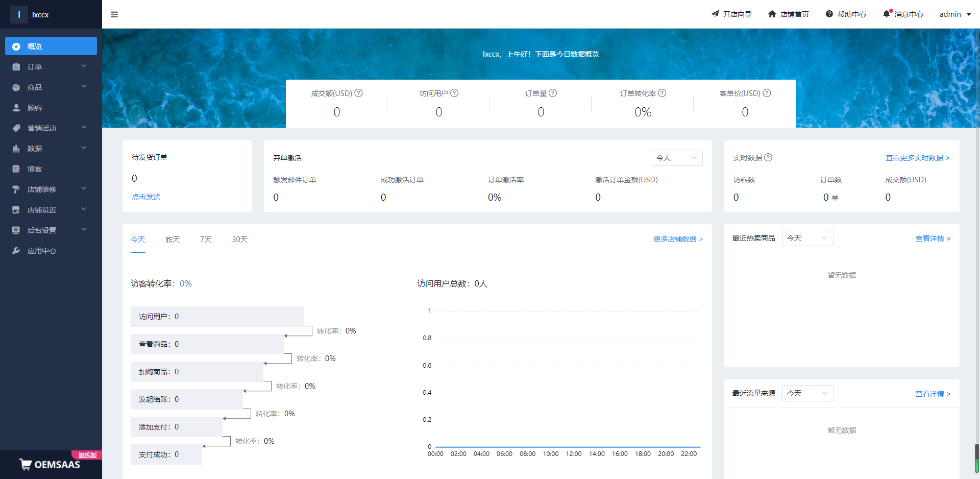Click the OEMSAAS cart logo
Image resolution: width=980 pixels, height=479 pixels.
tap(26, 464)
